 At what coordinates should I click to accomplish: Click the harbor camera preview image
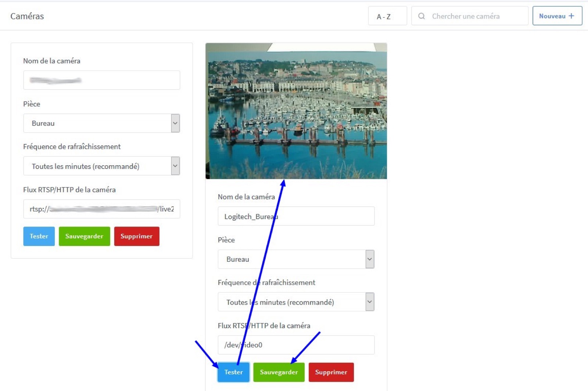tap(296, 111)
